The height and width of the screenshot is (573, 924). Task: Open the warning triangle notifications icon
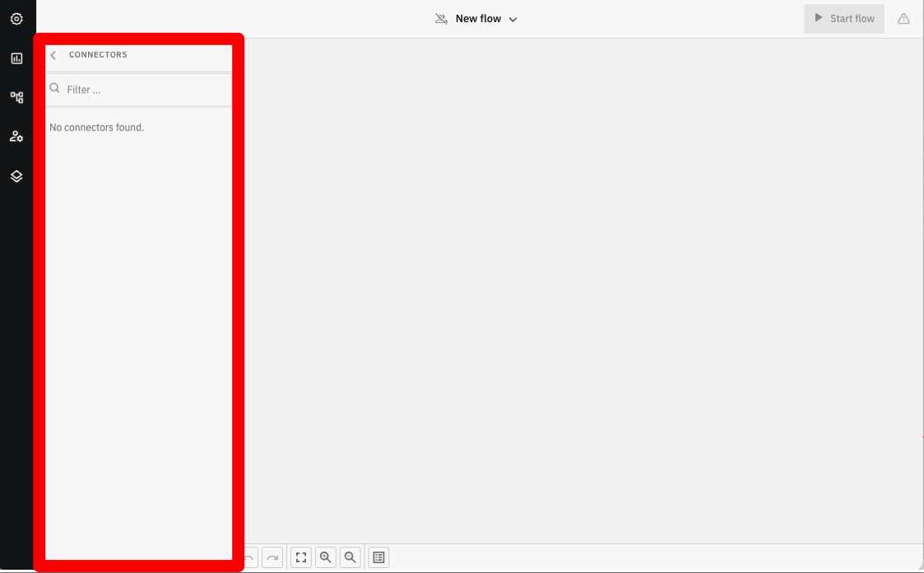pyautogui.click(x=903, y=19)
